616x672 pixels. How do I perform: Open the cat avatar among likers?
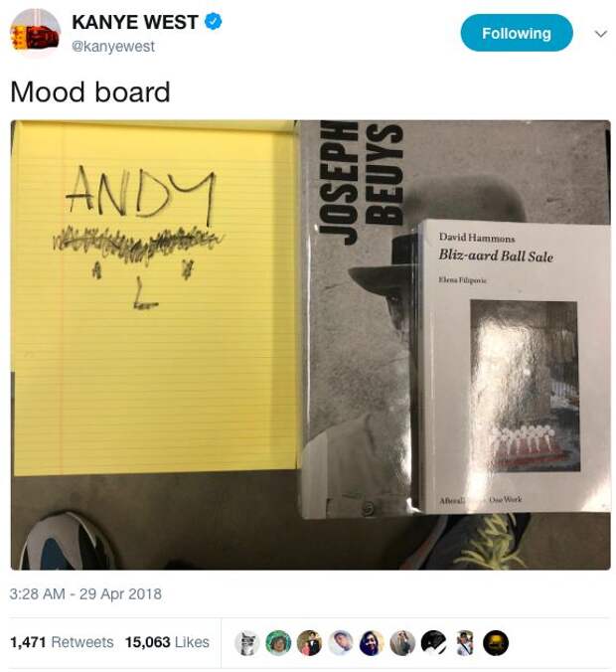click(247, 643)
